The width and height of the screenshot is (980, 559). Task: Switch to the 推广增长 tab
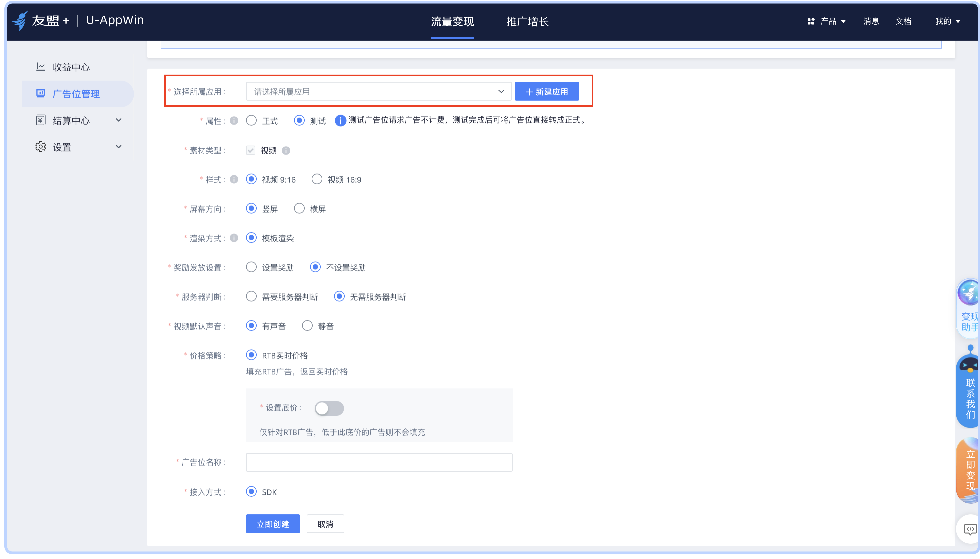(527, 22)
